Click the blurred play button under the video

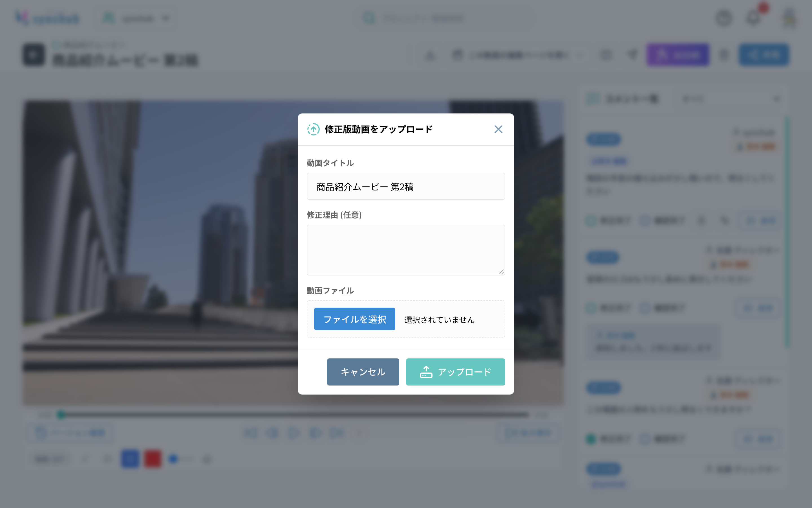[x=293, y=433]
